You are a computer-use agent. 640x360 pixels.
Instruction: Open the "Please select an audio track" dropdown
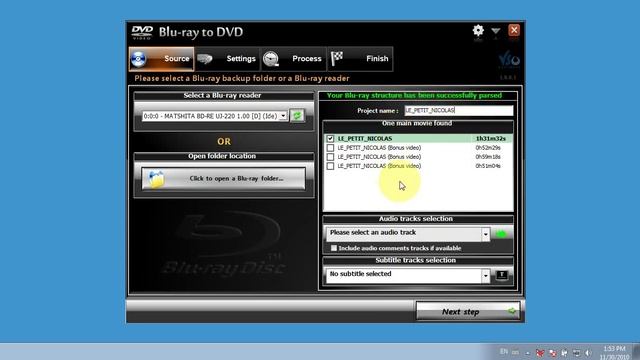click(x=485, y=234)
